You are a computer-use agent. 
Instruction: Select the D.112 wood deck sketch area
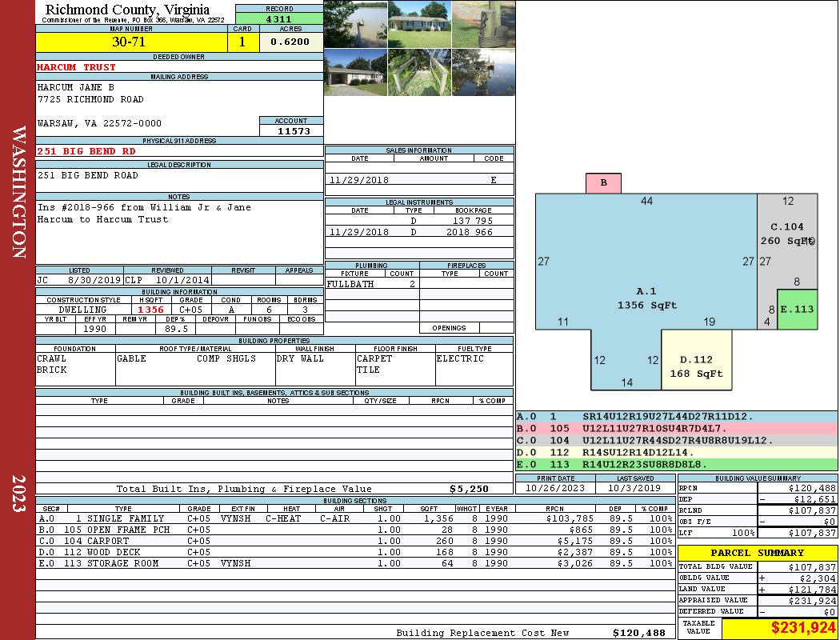[x=697, y=360]
